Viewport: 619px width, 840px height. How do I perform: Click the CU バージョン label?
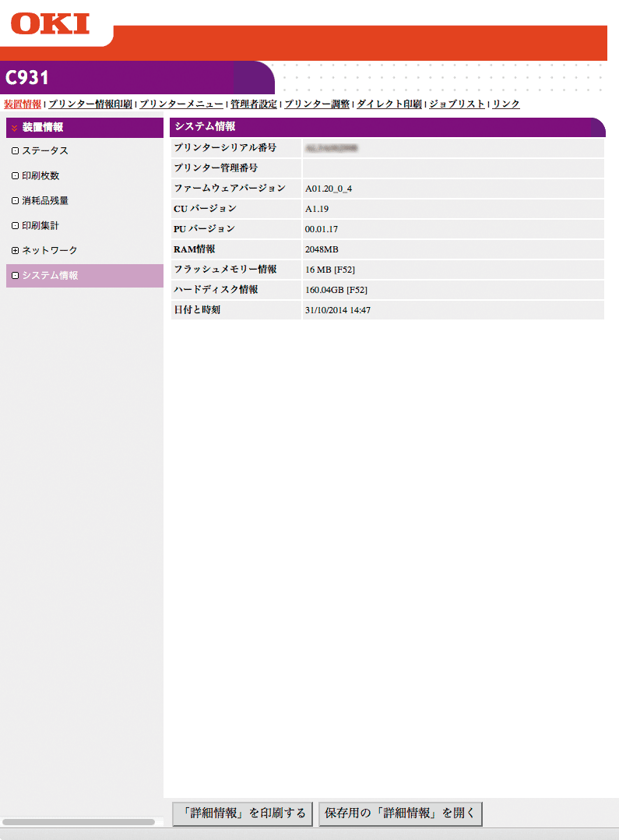pos(205,208)
